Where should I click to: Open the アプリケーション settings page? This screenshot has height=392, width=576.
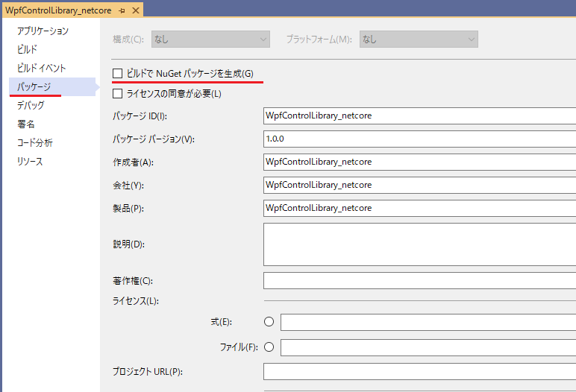43,31
